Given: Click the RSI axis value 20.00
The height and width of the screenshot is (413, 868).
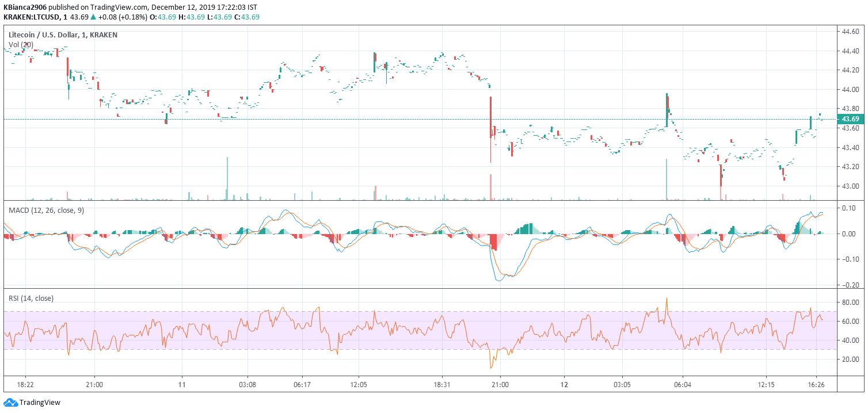Looking at the screenshot, I should click(x=850, y=360).
